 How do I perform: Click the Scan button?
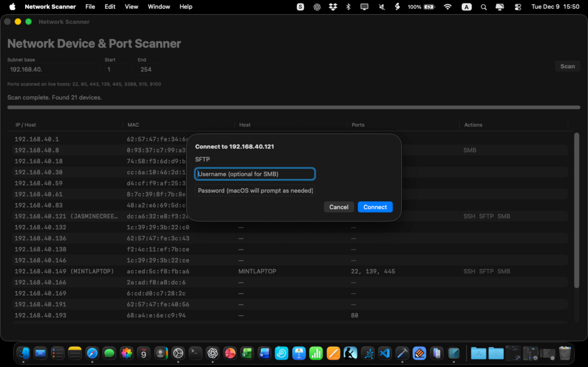coord(568,66)
